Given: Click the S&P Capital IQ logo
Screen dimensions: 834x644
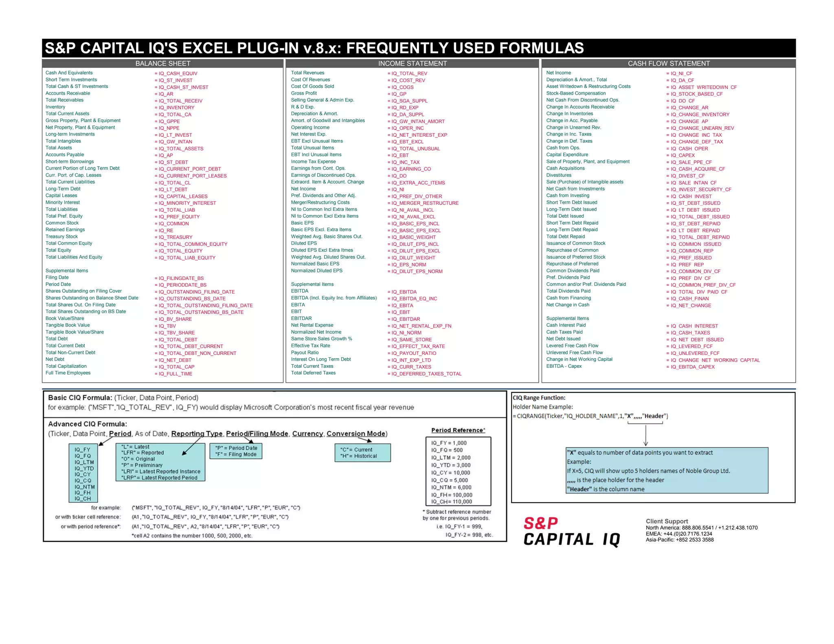Looking at the screenshot, I should [571, 532].
